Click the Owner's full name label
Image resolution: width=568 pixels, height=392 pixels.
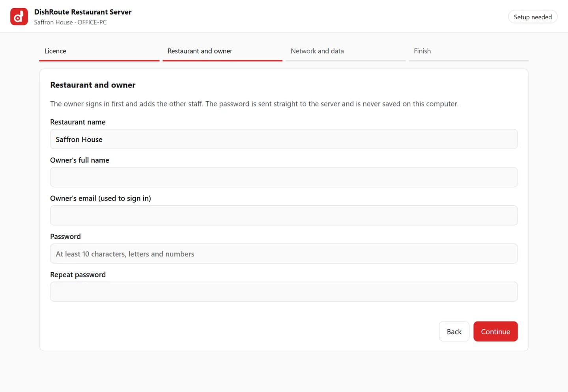click(80, 160)
